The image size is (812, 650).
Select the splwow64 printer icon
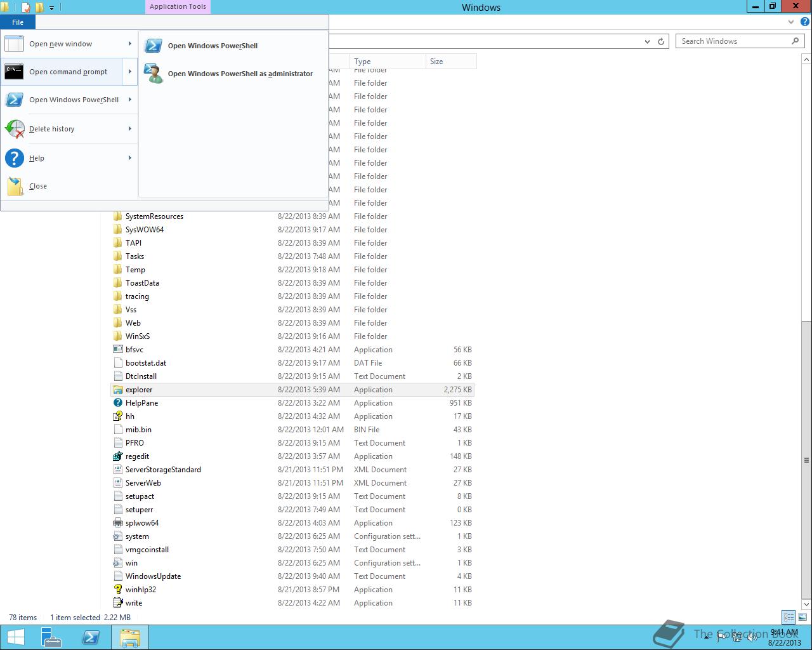coord(118,523)
